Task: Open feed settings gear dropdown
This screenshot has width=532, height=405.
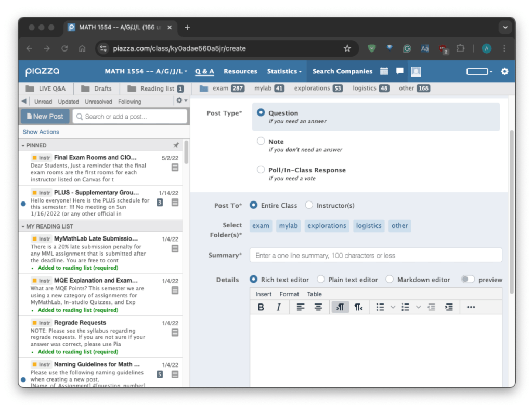Action: tap(181, 100)
